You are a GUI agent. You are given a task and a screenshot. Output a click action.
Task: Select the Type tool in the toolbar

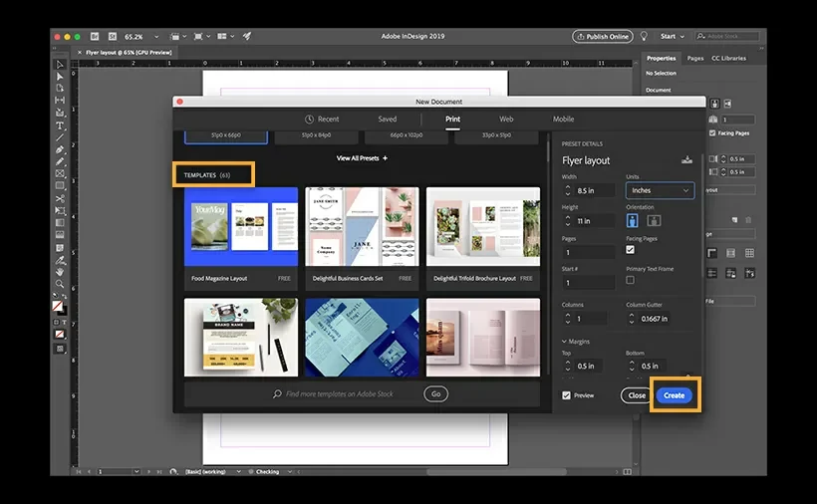coord(60,126)
